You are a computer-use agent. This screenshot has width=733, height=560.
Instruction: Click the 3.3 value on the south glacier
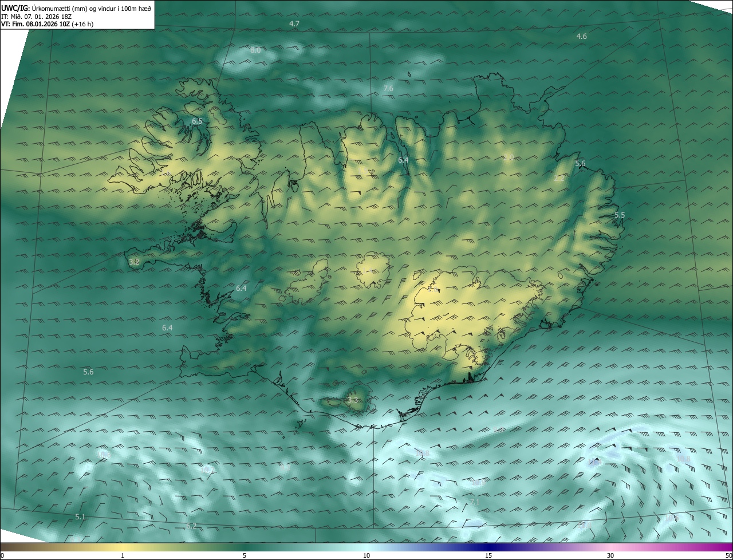click(x=352, y=400)
